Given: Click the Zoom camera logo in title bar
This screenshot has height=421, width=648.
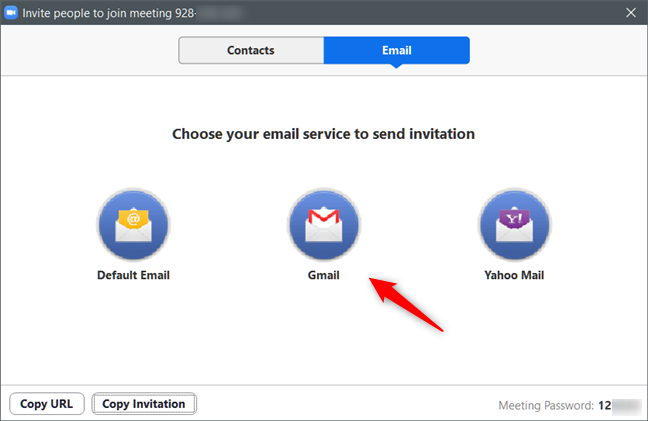Looking at the screenshot, I should (x=11, y=13).
